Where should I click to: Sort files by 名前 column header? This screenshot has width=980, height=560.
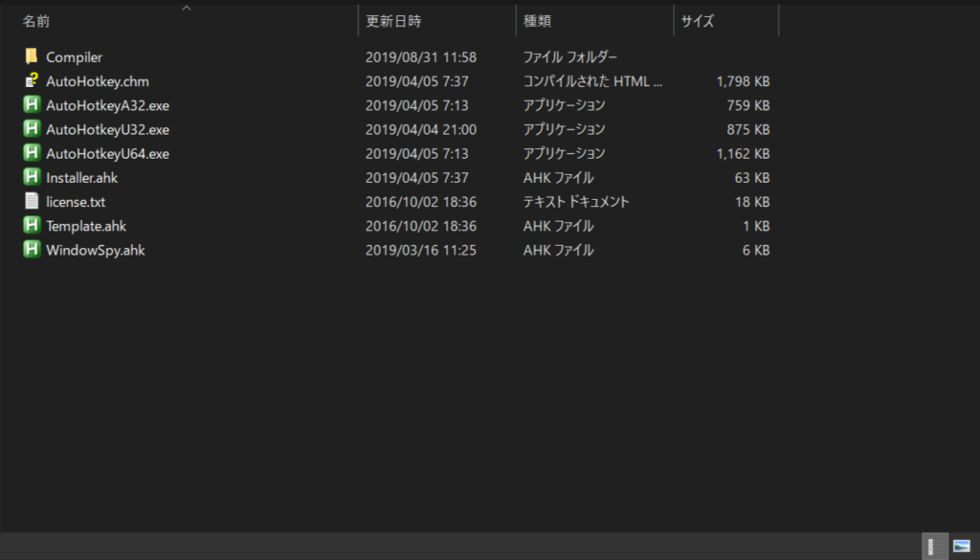pyautogui.click(x=36, y=21)
